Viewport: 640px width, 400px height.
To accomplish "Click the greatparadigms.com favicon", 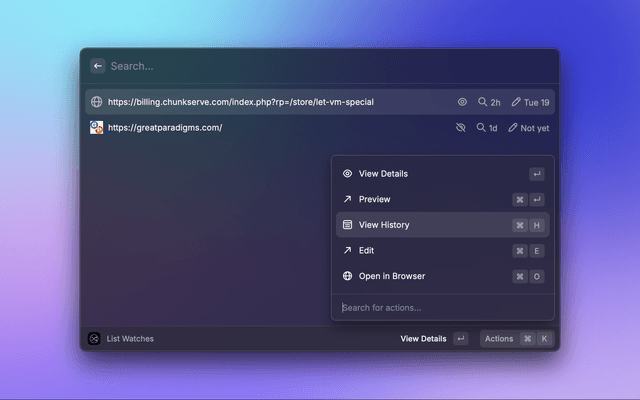I will point(97,128).
